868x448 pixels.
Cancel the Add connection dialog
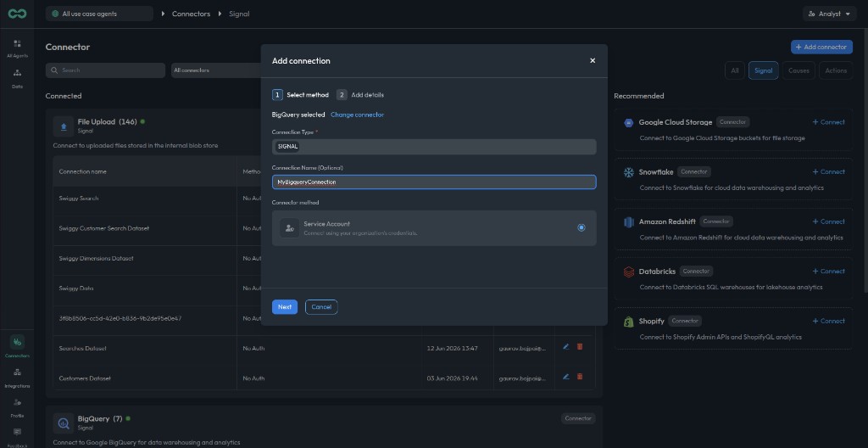click(321, 306)
